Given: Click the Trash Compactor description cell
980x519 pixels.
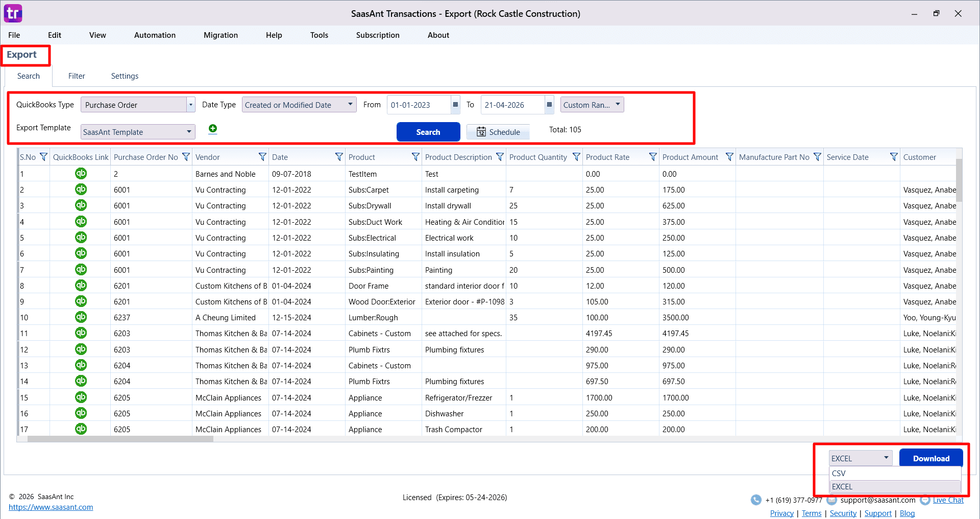Looking at the screenshot, I should pos(464,429).
